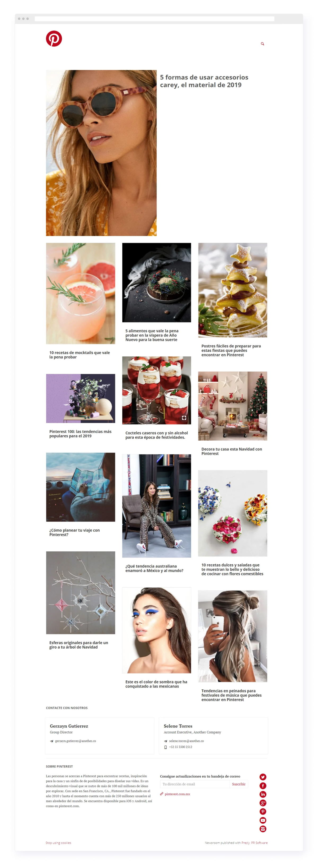Open the Pinterest social icon in footer

(263, 811)
